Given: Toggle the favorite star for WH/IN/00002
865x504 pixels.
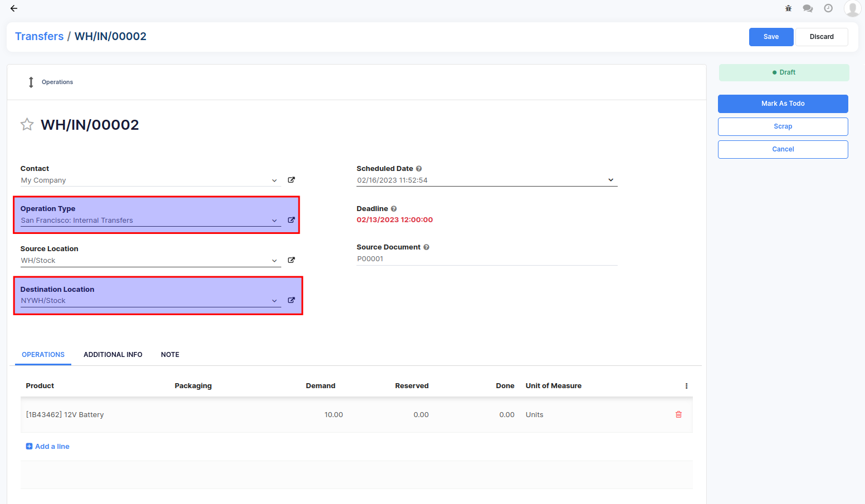Looking at the screenshot, I should [27, 124].
